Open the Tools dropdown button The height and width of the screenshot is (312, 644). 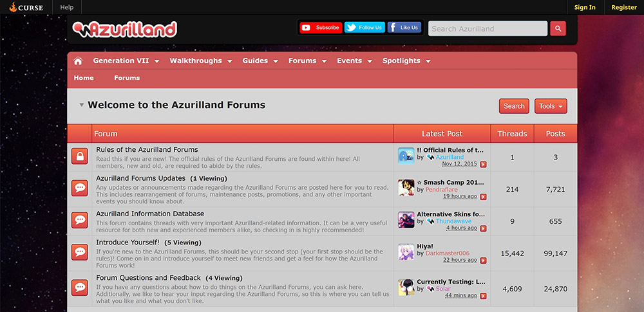coord(551,106)
